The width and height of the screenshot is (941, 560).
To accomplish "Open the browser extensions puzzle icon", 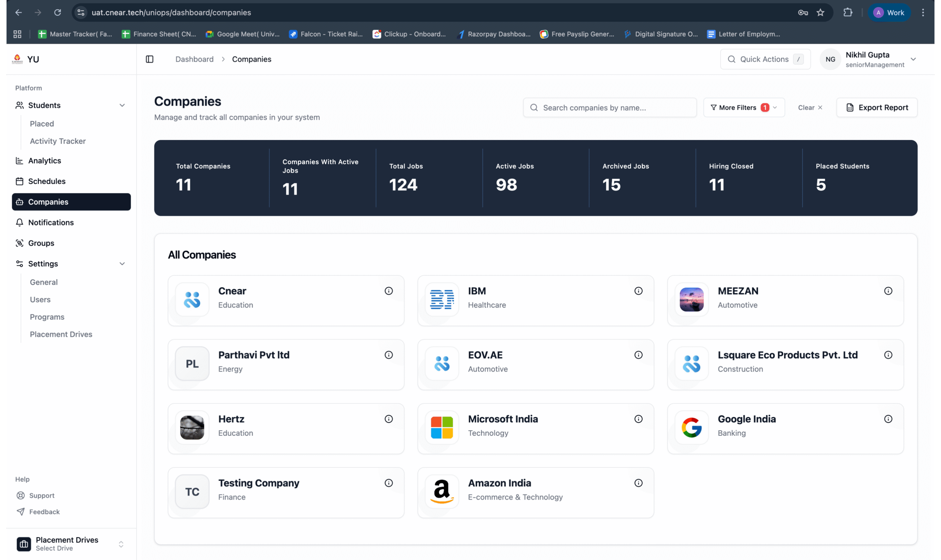I will pos(847,12).
